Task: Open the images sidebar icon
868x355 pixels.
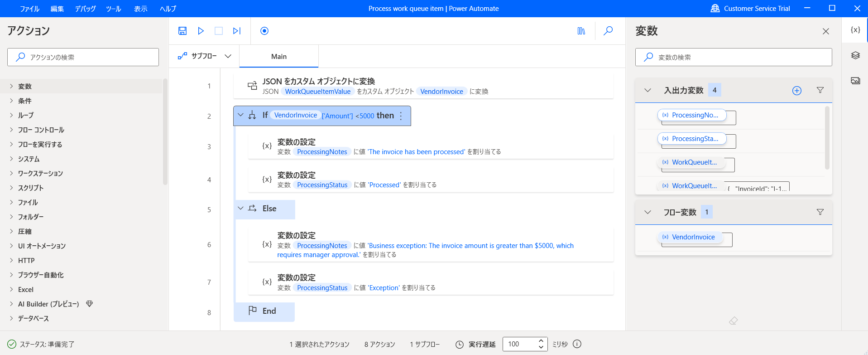Action: (x=855, y=81)
